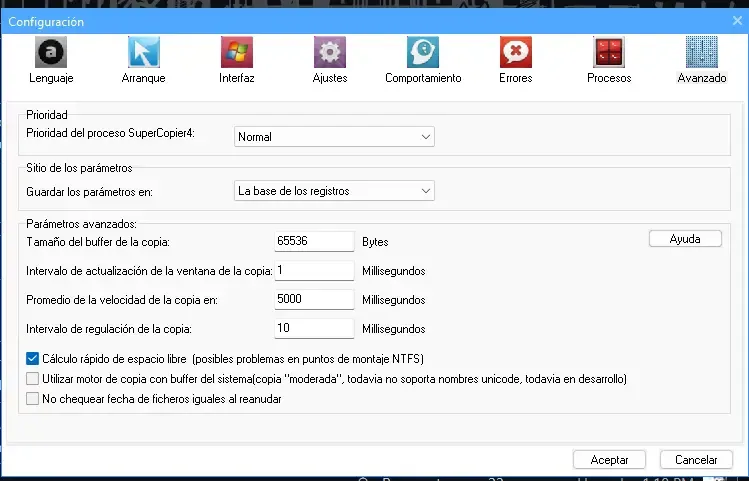Click the Comportamiento tab label

click(x=423, y=78)
